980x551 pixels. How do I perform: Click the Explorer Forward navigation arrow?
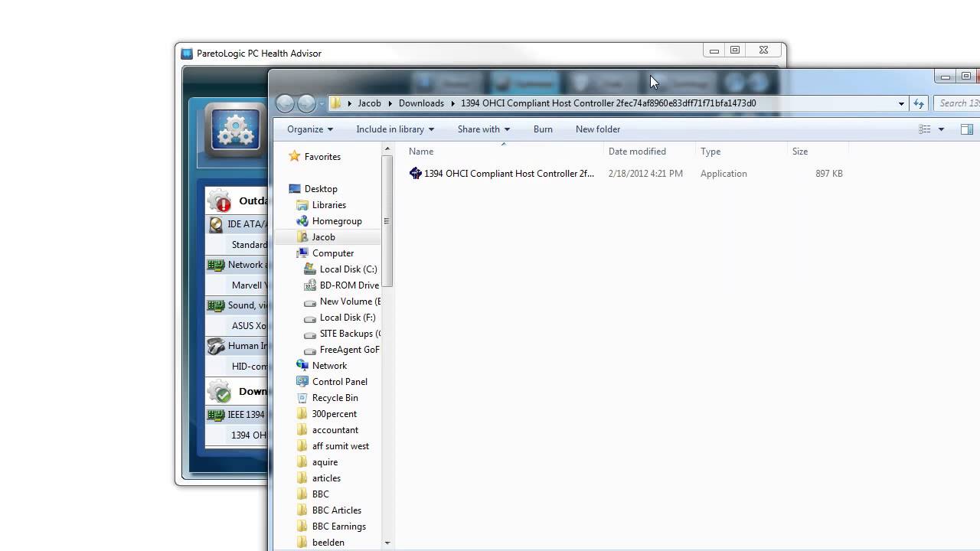[306, 103]
